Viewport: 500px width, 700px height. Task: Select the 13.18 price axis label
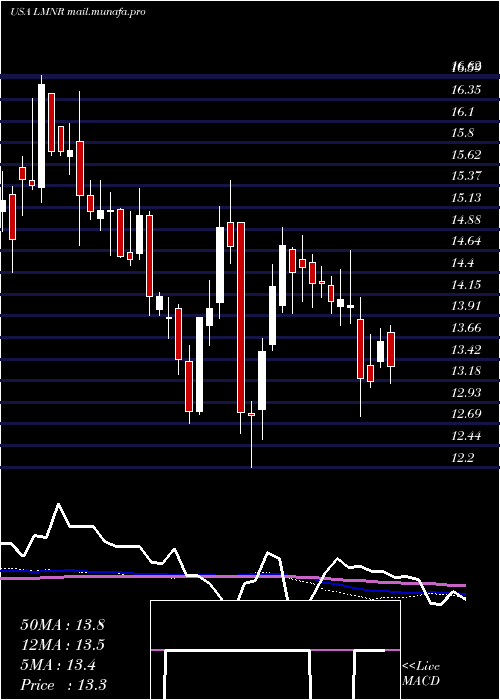467,371
